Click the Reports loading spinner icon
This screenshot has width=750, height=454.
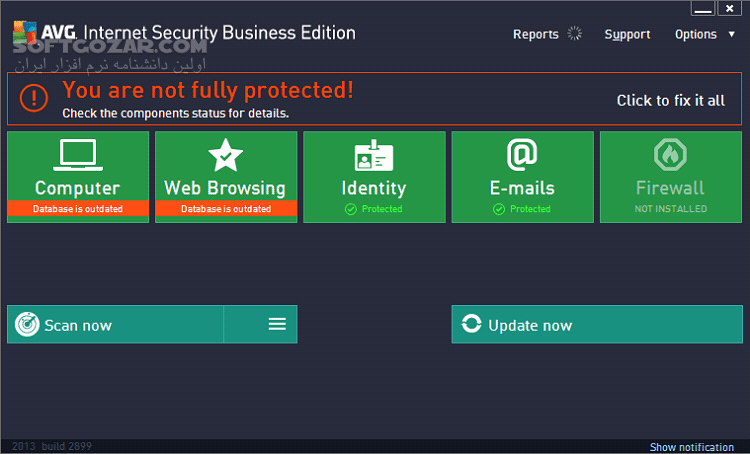pyautogui.click(x=574, y=33)
